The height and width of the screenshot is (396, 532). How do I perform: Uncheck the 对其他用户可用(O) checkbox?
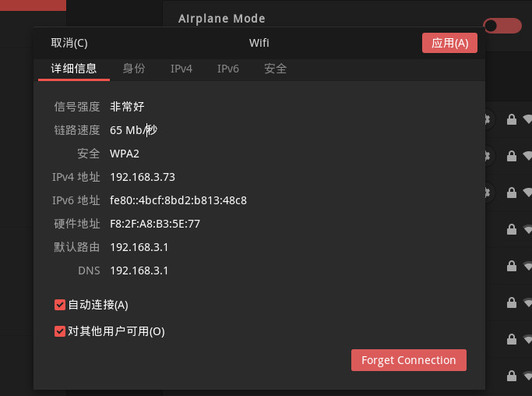click(x=60, y=331)
